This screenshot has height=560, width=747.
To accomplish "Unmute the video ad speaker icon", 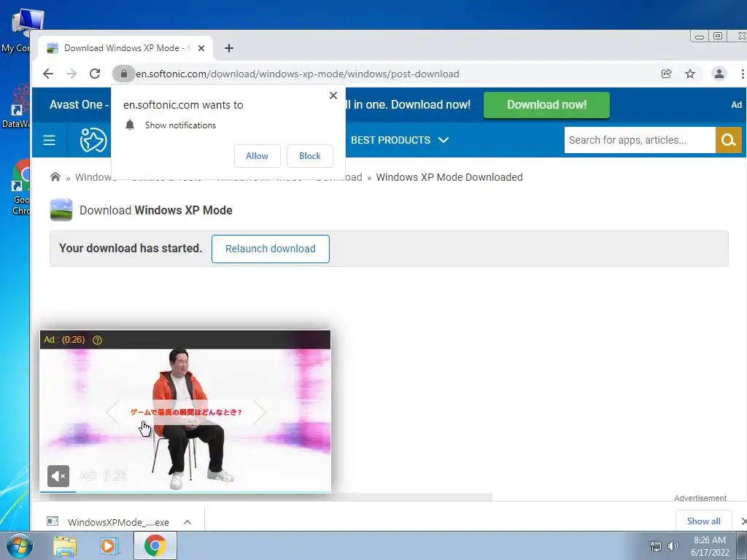I will click(58, 475).
